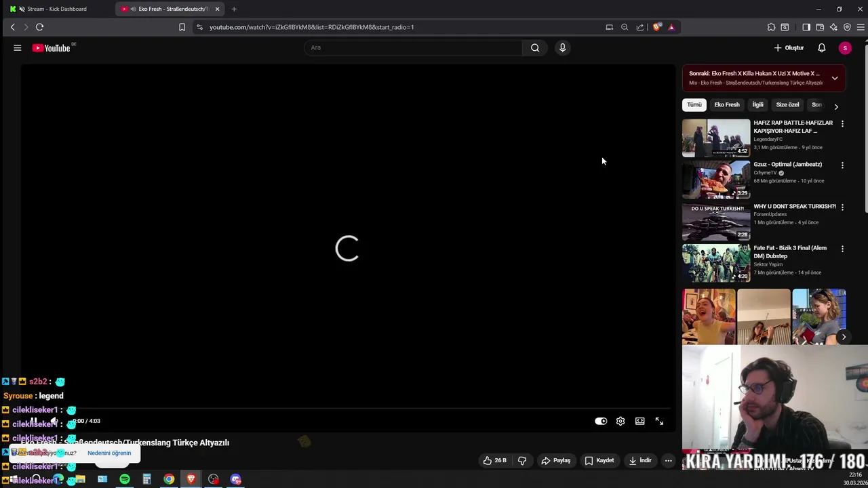Open the Gzuz - Optimal video thumbnail
868x488 pixels.
tap(716, 180)
